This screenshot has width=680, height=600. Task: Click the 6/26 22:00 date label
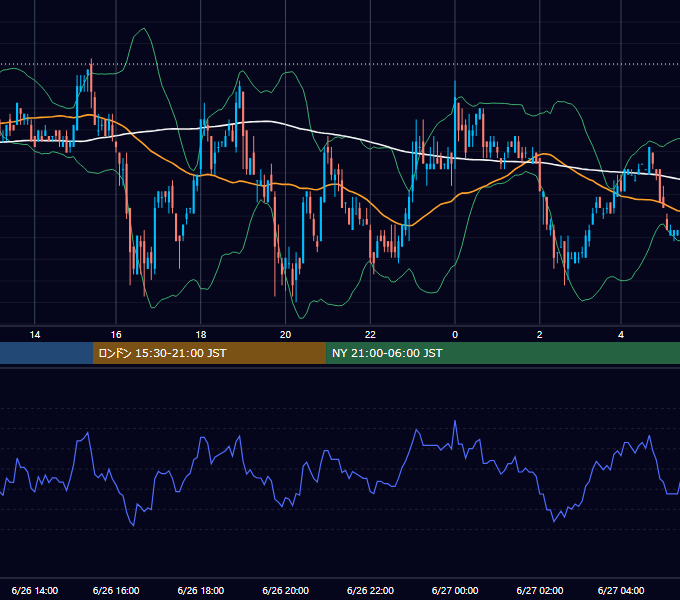tap(370, 590)
